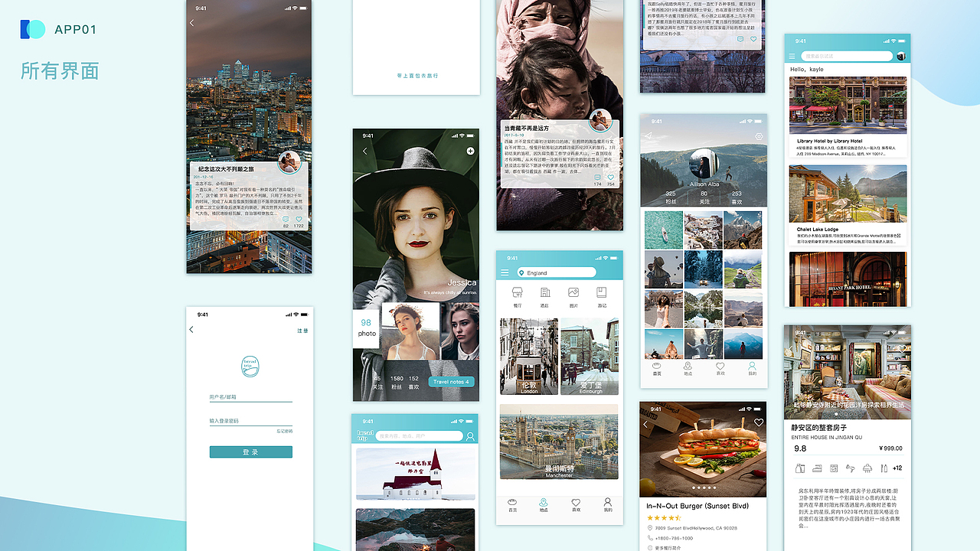Tap comment icon on 当青藏不再是远方 card
The height and width of the screenshot is (551, 980).
[597, 178]
